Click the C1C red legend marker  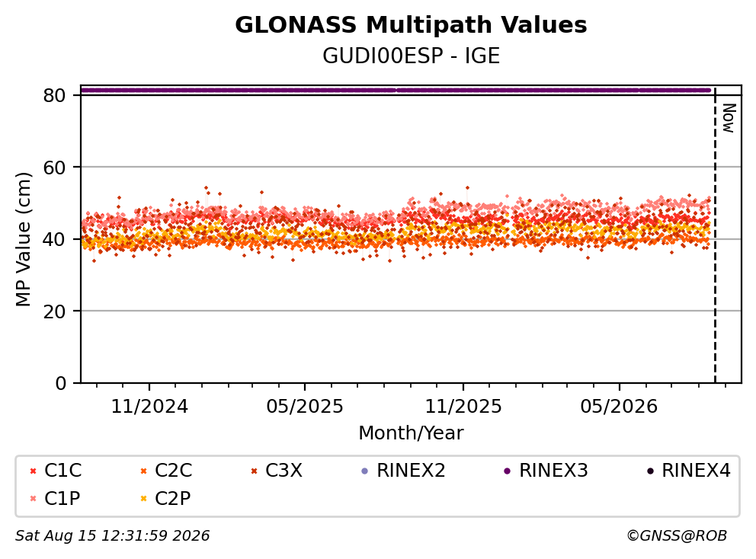[33, 471]
